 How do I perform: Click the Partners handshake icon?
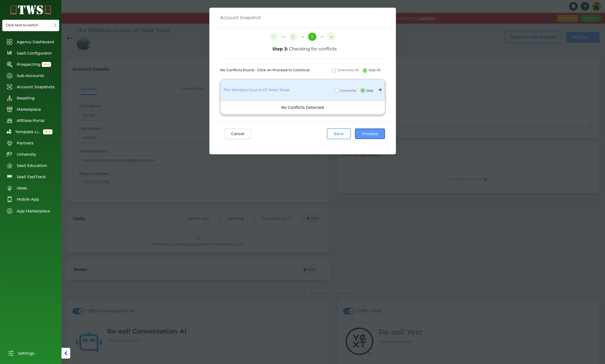(x=10, y=143)
